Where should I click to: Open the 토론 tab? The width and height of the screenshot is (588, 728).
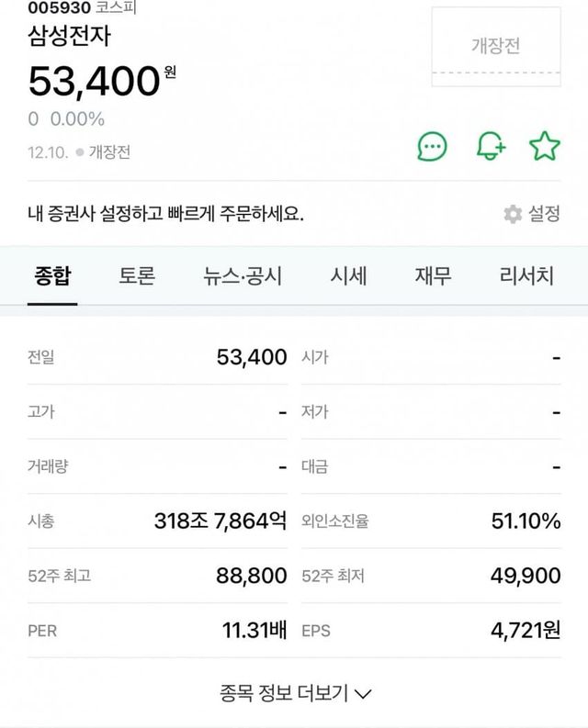[x=137, y=275]
